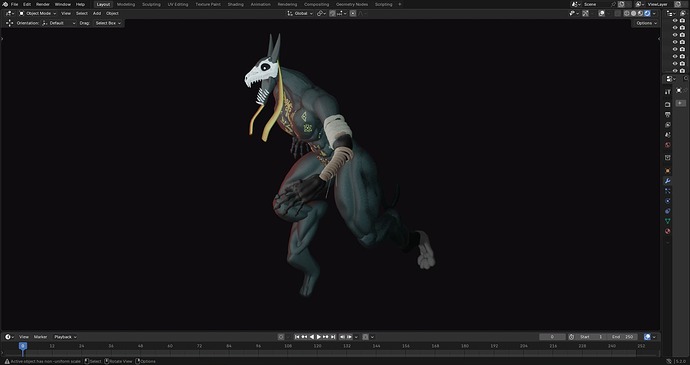The width and height of the screenshot is (690, 365).
Task: Open the Render properties tab
Action: 668,105
